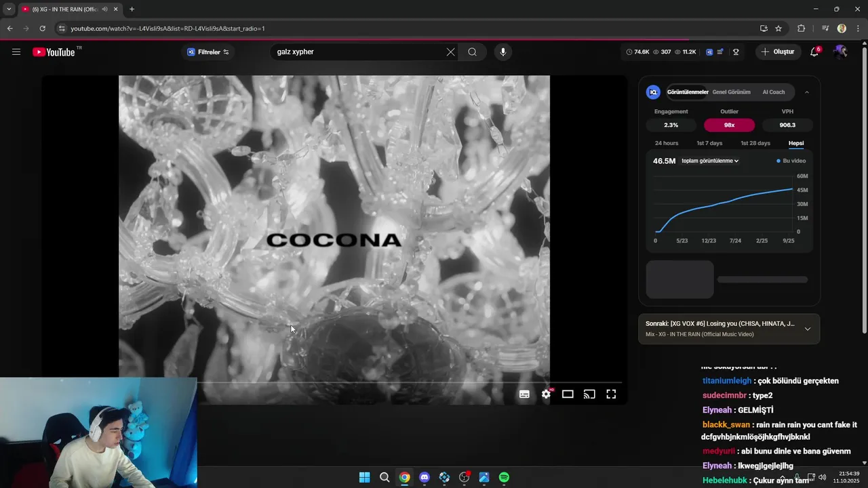Screen dimensions: 868x488
Task: Click the VPH 906.3 value
Action: coord(787,125)
